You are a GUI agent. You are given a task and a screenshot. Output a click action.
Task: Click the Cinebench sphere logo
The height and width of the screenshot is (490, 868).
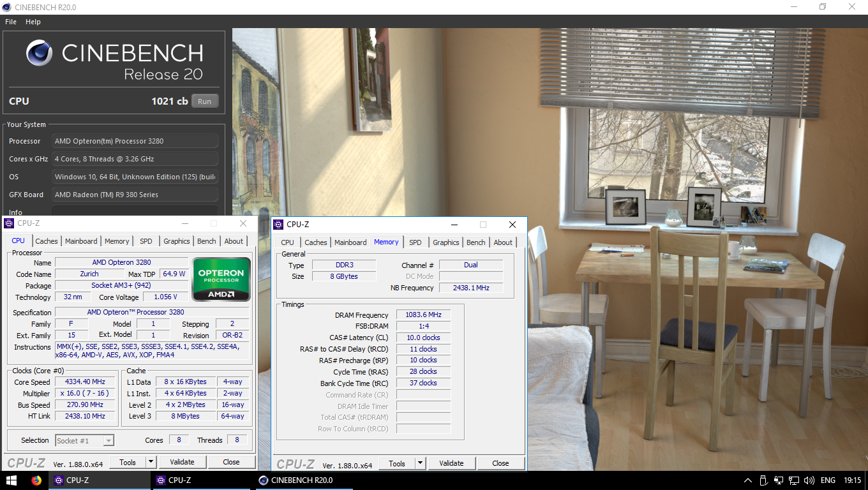point(40,54)
